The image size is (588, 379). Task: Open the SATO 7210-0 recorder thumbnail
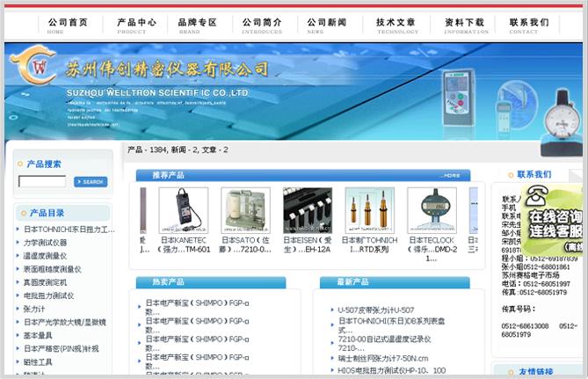click(245, 210)
